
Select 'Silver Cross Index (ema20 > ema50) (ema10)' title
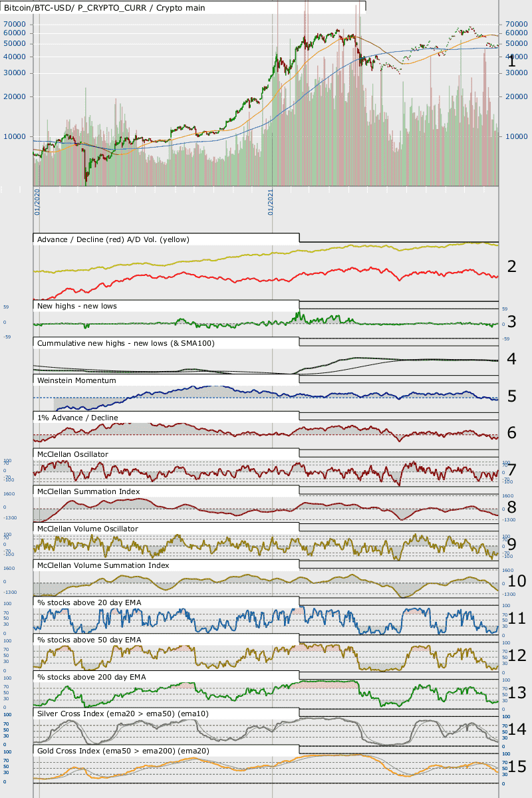pos(122,714)
